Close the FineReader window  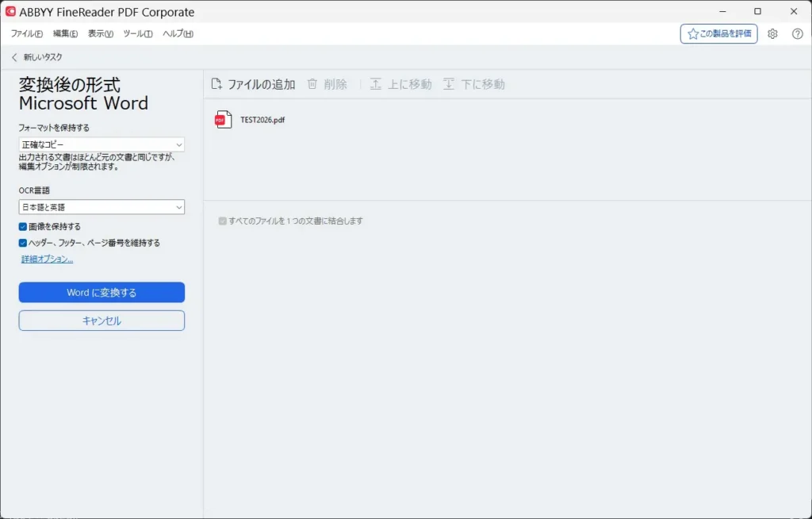[x=794, y=11]
